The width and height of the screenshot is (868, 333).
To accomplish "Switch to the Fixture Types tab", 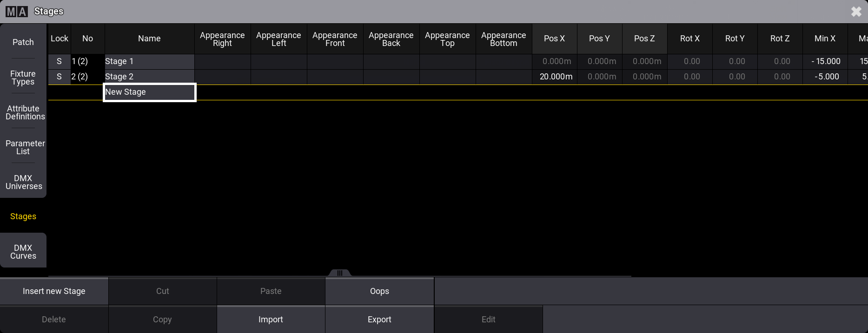I will coord(23,78).
